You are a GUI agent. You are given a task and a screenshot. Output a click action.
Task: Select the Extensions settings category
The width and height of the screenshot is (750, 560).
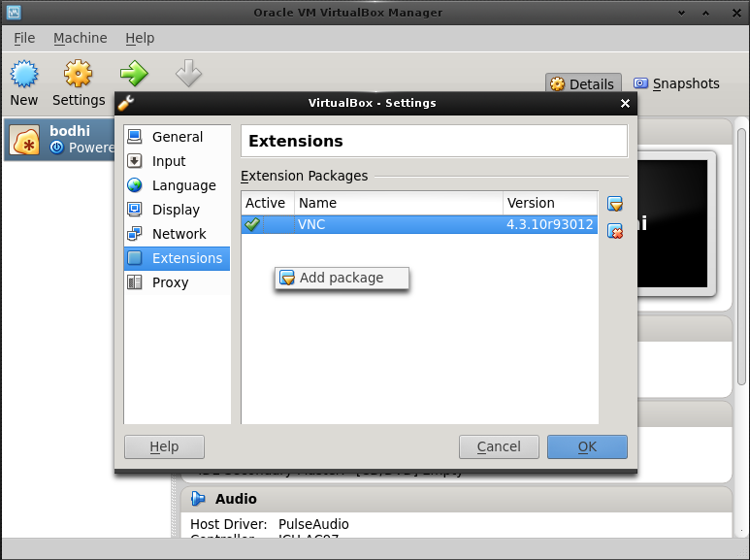point(177,258)
